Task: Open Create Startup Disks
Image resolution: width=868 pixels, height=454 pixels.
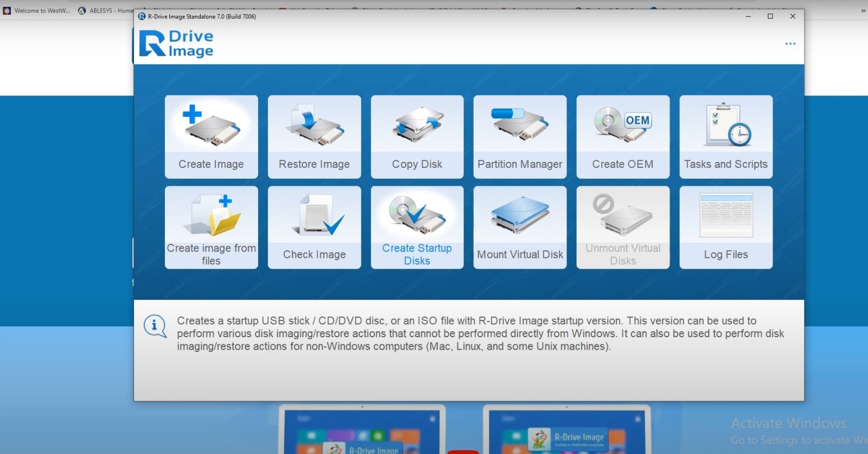Action: 417,228
